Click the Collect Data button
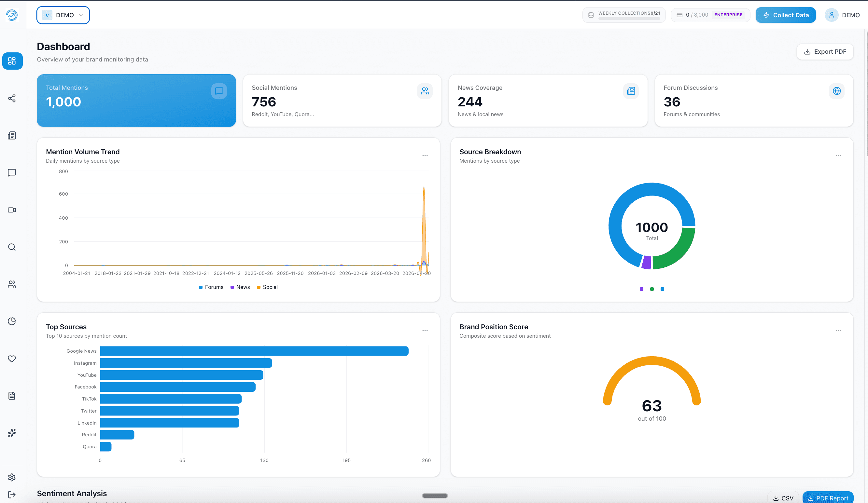Screen dimensions: 868x503 [x=786, y=15]
